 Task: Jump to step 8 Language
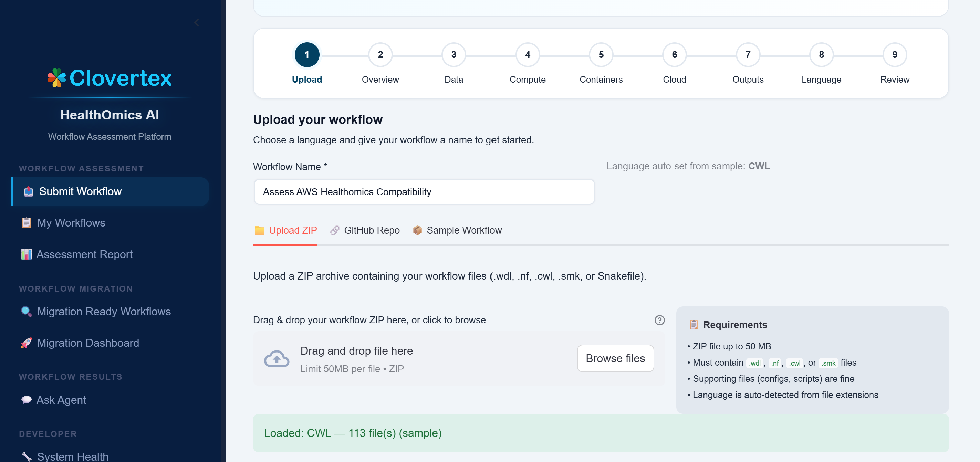tap(821, 55)
